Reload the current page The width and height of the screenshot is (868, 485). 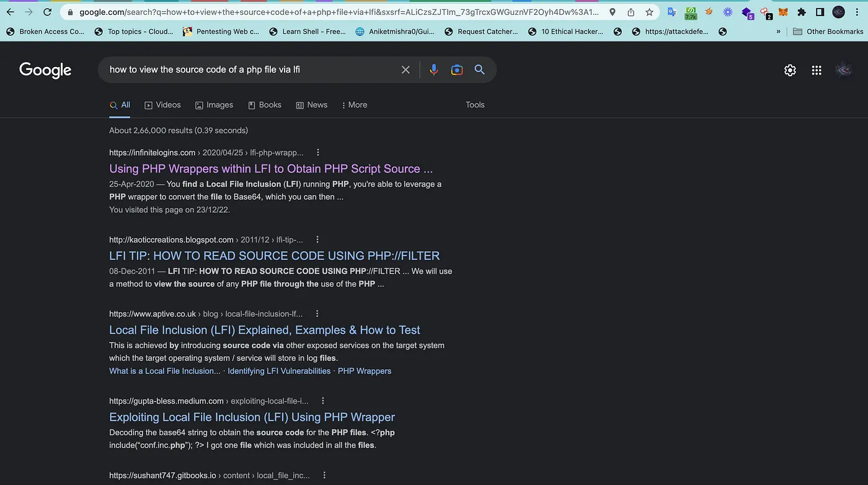point(48,12)
